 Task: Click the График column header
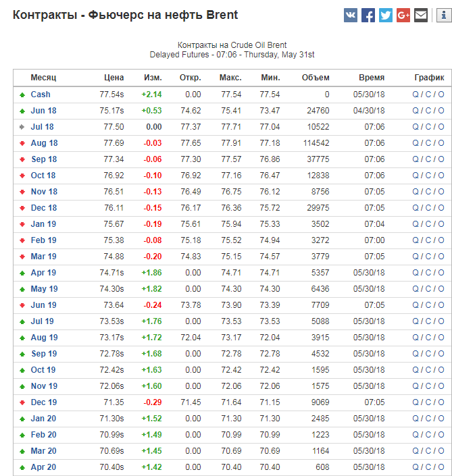tap(429, 78)
